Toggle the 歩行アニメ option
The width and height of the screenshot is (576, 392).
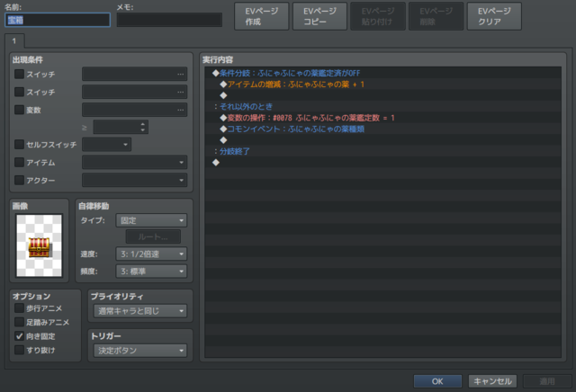[x=19, y=308]
